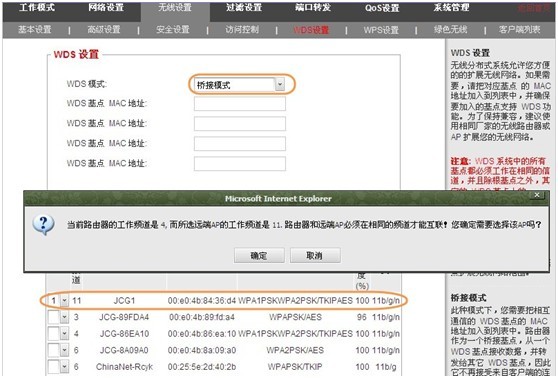
Task: Click channel number 11 in the JCG1 row
Action: (x=77, y=301)
